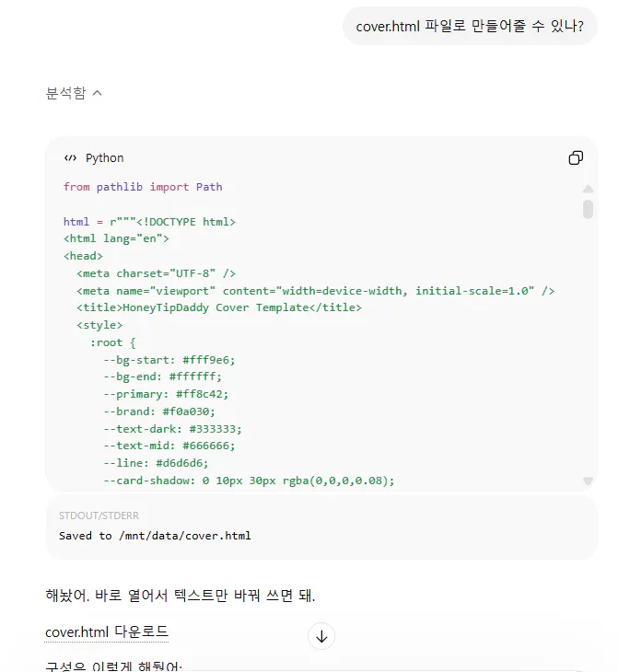Click the '--primary: #ff8c42;' line
This screenshot has height=672, width=618.
point(166,394)
